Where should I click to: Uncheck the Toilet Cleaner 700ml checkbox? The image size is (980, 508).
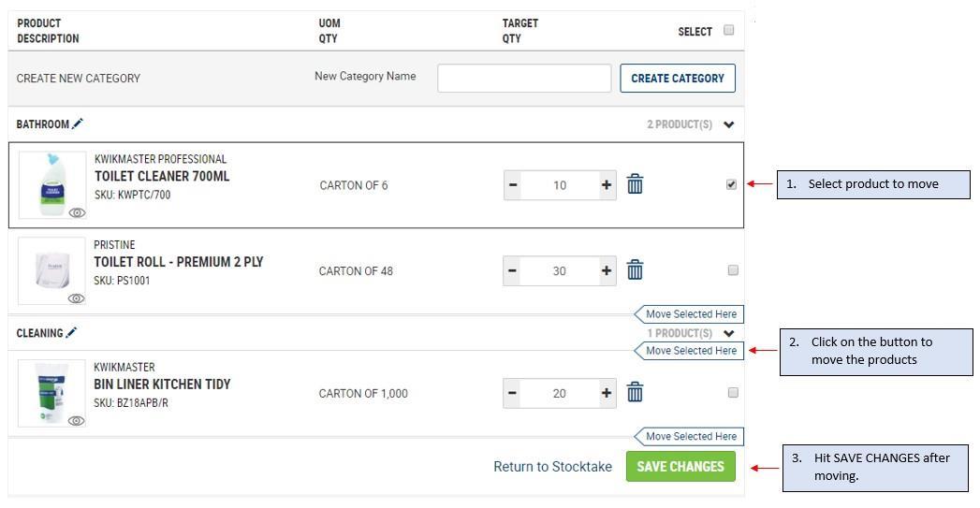[731, 184]
